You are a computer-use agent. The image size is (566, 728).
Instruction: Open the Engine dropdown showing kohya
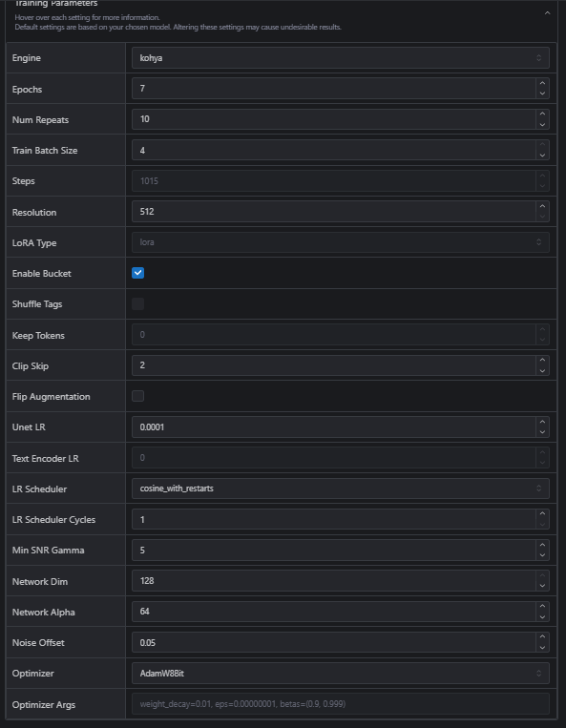(341, 58)
